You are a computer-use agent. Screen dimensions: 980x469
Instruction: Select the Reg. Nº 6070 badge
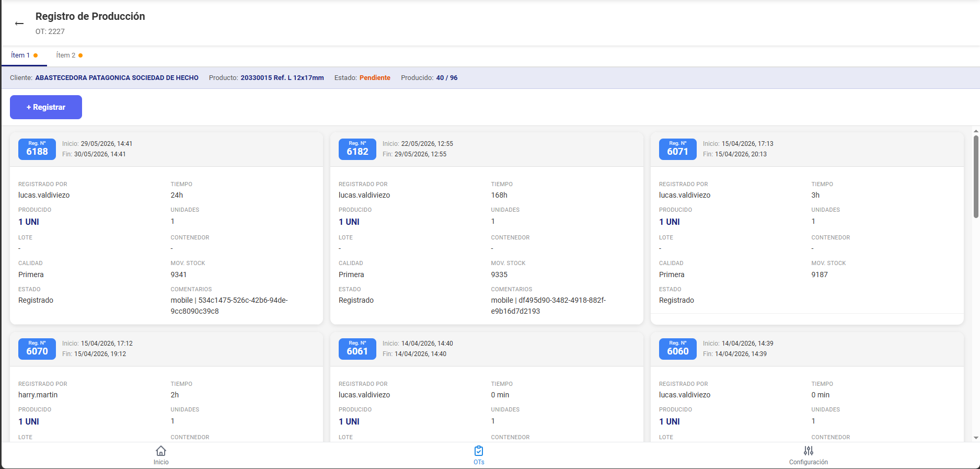[37, 349]
